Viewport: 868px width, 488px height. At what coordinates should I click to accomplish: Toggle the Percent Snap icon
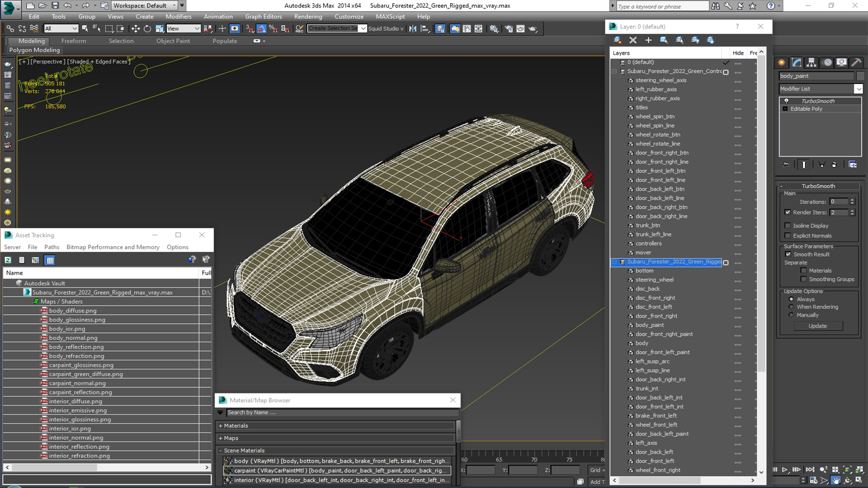click(273, 28)
